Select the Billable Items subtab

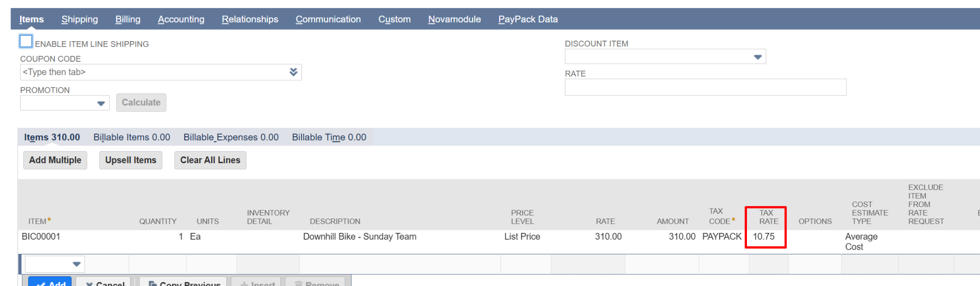(132, 137)
